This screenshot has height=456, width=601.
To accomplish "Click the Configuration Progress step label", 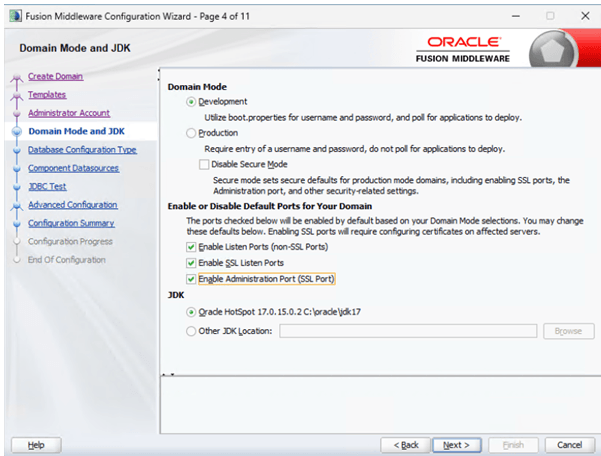I will (x=70, y=242).
